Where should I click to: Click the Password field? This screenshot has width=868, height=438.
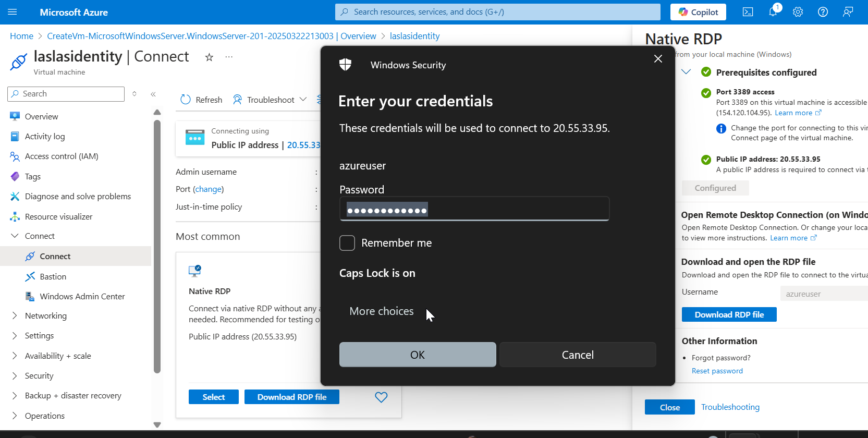[474, 209]
